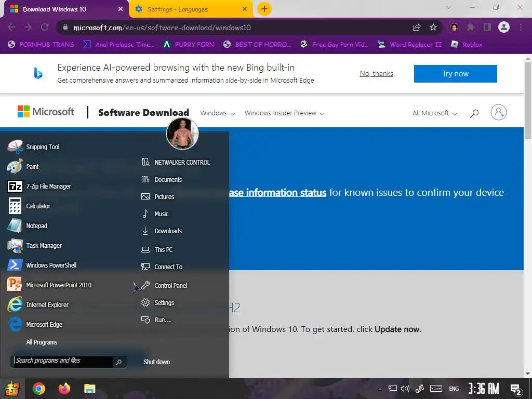Screen dimensions: 532x399
Task: Open Downloads folder in start menu
Action: (x=162, y=231)
